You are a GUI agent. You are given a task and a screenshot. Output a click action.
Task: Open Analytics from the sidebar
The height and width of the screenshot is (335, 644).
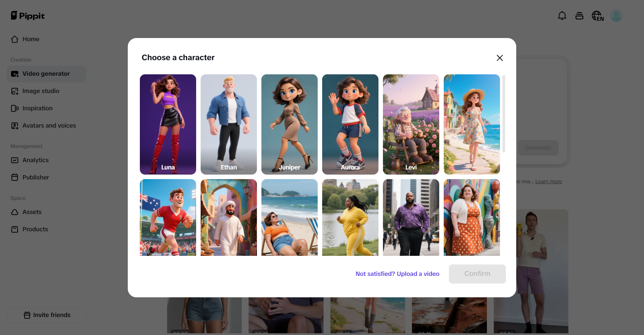click(47, 160)
